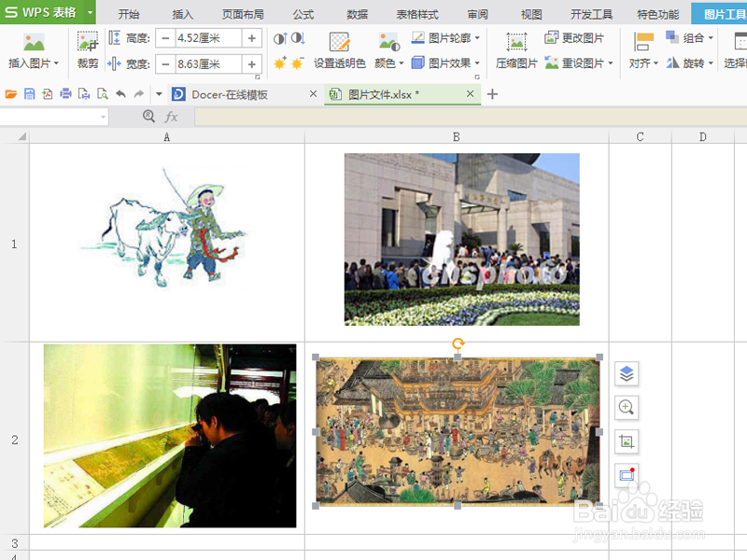Decrease brightness with the sun-minus icon
Image resolution: width=747 pixels, height=560 pixels.
(x=298, y=63)
